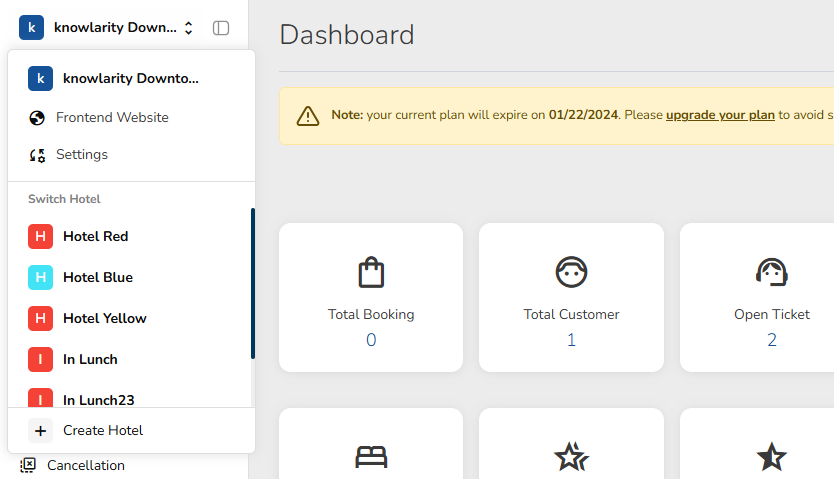Select the Hotel Blue avatar icon
Screen dimensions: 834x479
pos(40,278)
